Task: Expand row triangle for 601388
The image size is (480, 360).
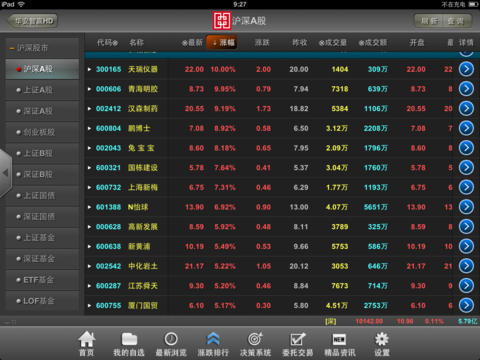Action: pos(89,207)
